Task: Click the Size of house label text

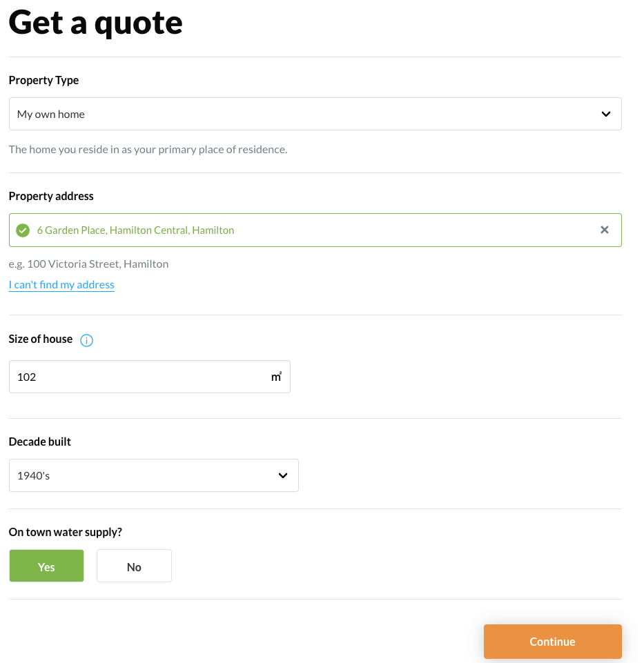Action: (40, 339)
